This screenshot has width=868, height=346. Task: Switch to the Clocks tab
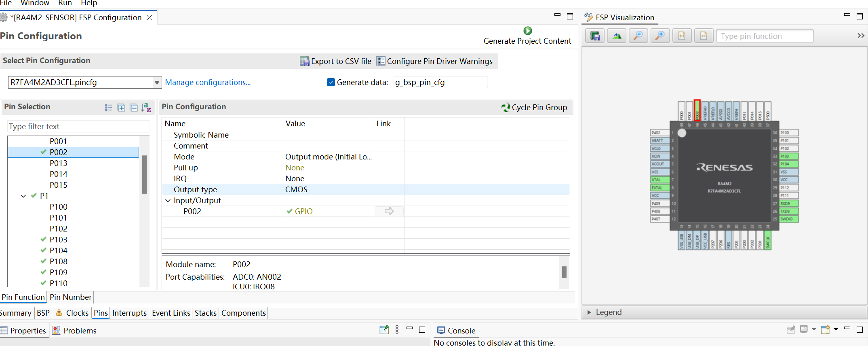pos(77,313)
